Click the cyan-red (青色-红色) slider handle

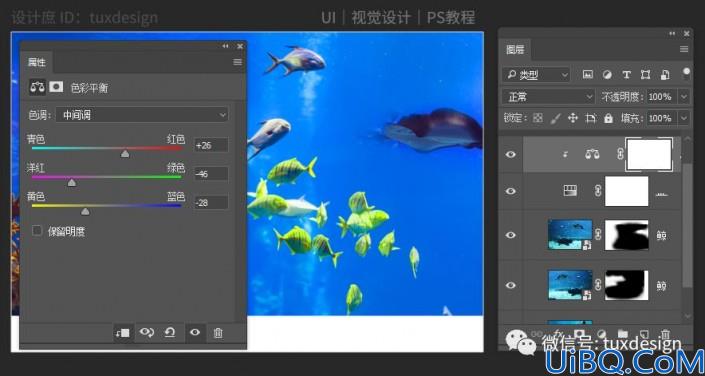click(x=125, y=154)
